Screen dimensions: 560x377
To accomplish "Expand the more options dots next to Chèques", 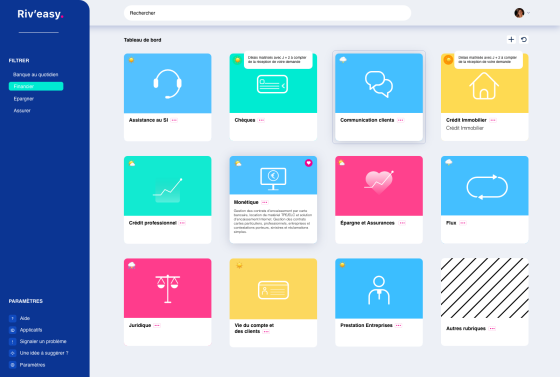I will tap(261, 120).
